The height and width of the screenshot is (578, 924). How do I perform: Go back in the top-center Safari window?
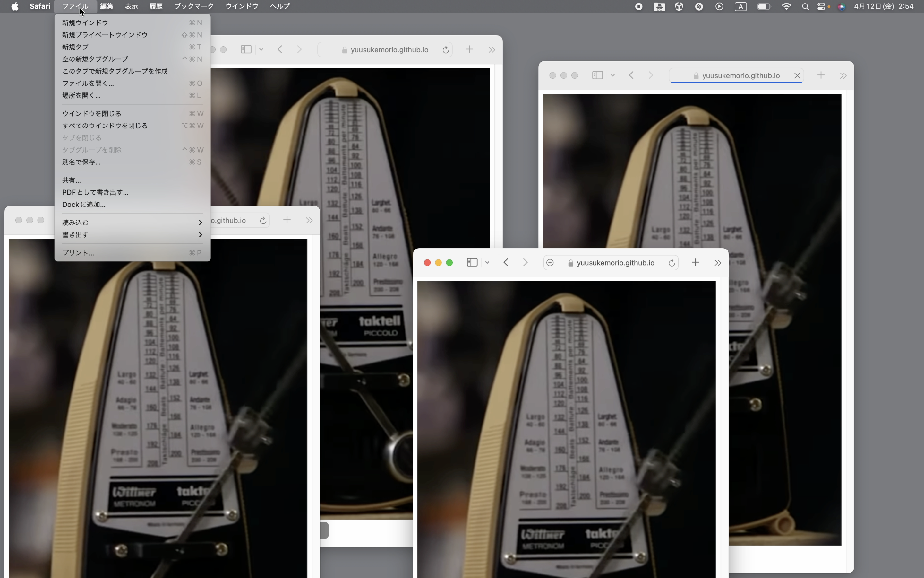point(280,50)
